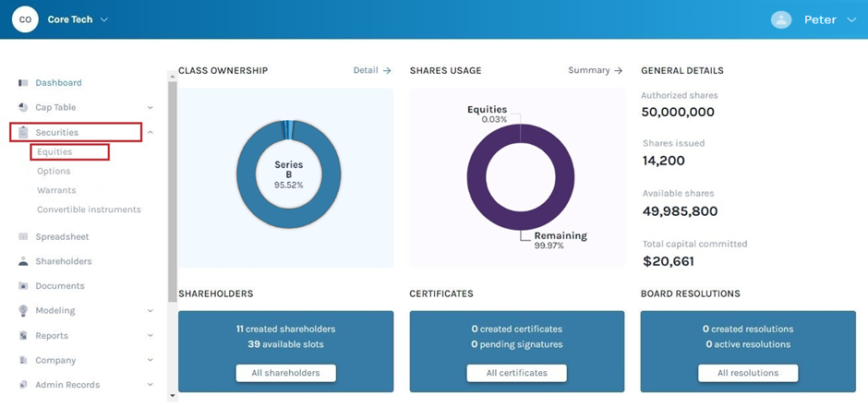The width and height of the screenshot is (868, 407).
Task: Click the Cap Table pie icon
Action: [23, 107]
